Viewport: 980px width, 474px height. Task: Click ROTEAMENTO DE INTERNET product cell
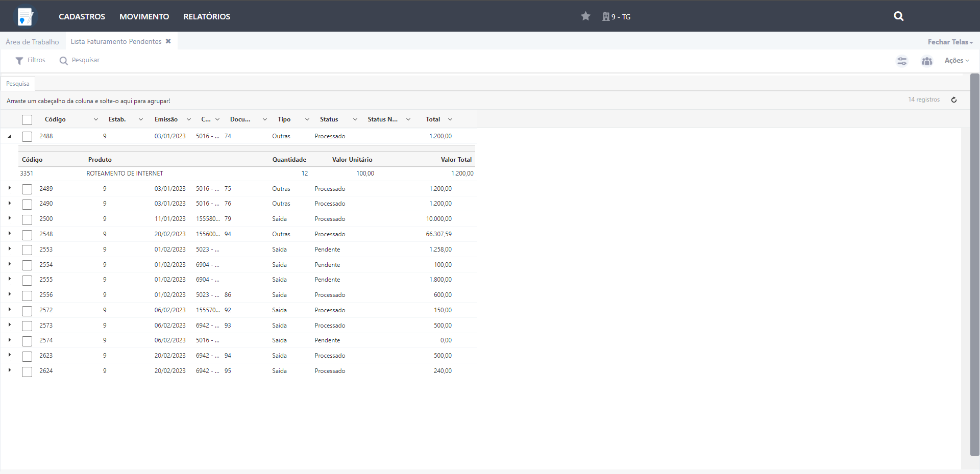[x=125, y=173]
